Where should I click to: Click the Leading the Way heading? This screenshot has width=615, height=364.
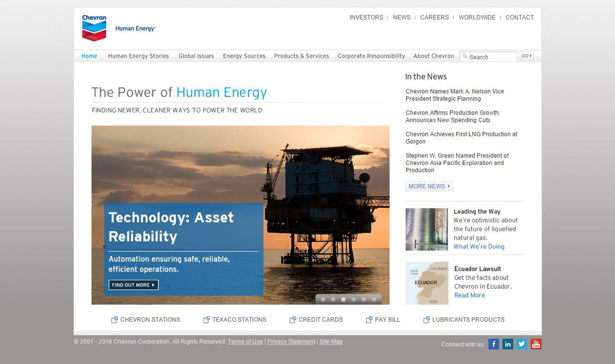coord(477,211)
